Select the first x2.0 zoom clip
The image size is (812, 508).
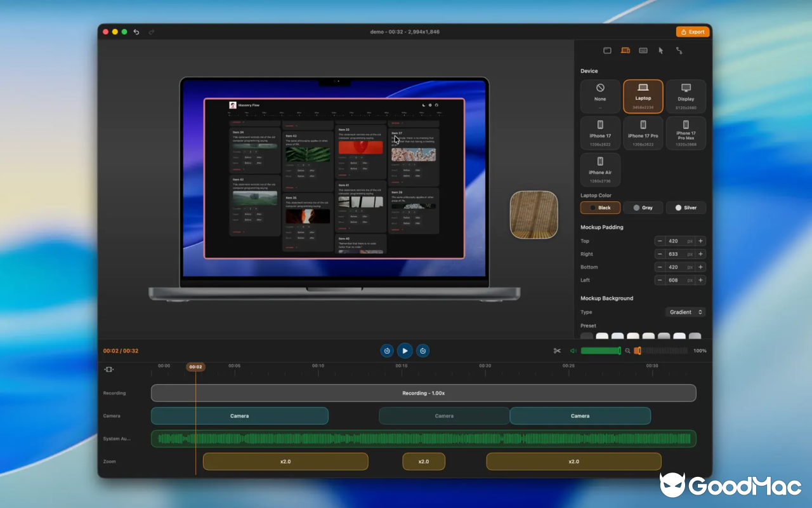point(285,462)
